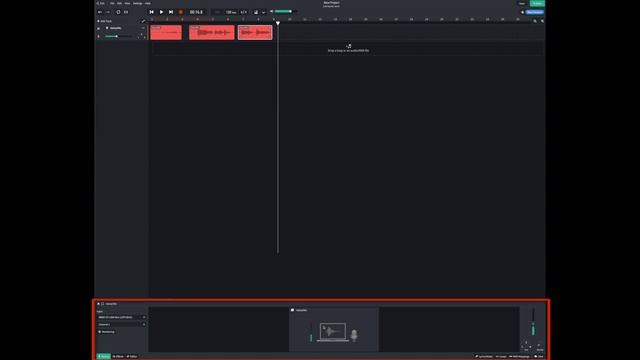
Task: Open the time signature selector
Action: [x=244, y=12]
